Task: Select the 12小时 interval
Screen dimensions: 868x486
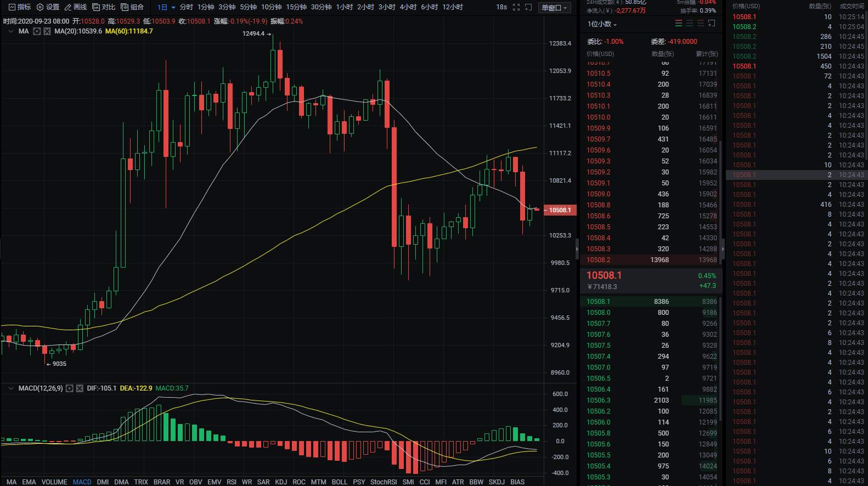Action: coord(453,7)
